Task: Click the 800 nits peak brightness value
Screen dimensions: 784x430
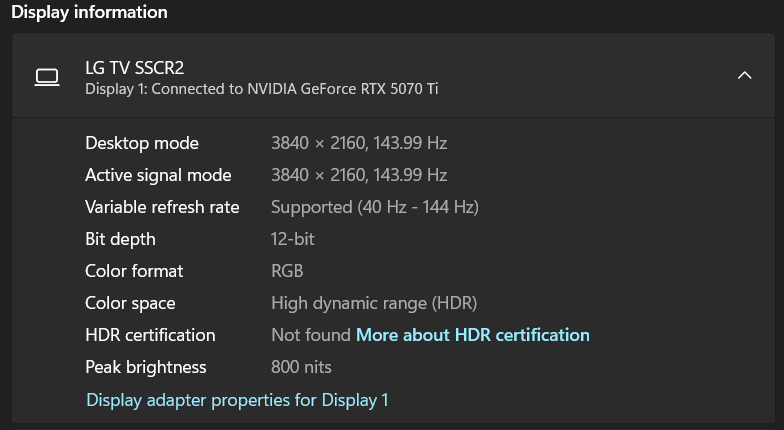Action: [x=301, y=367]
